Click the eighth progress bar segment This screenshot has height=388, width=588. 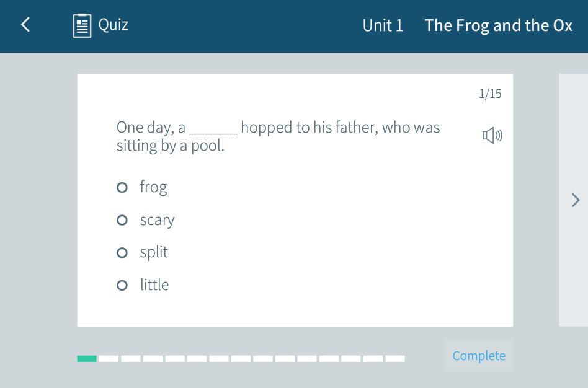pyautogui.click(x=241, y=358)
